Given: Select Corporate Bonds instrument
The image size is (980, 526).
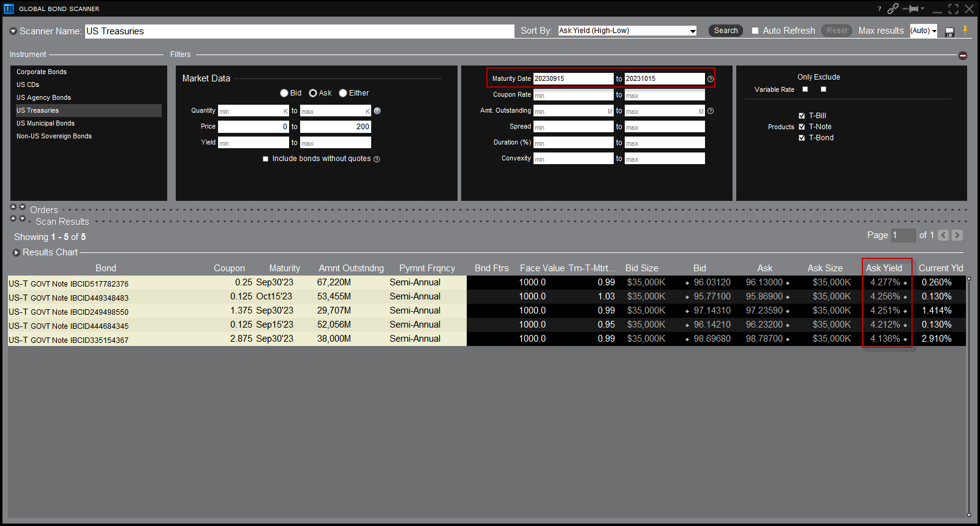Looking at the screenshot, I should [42, 72].
